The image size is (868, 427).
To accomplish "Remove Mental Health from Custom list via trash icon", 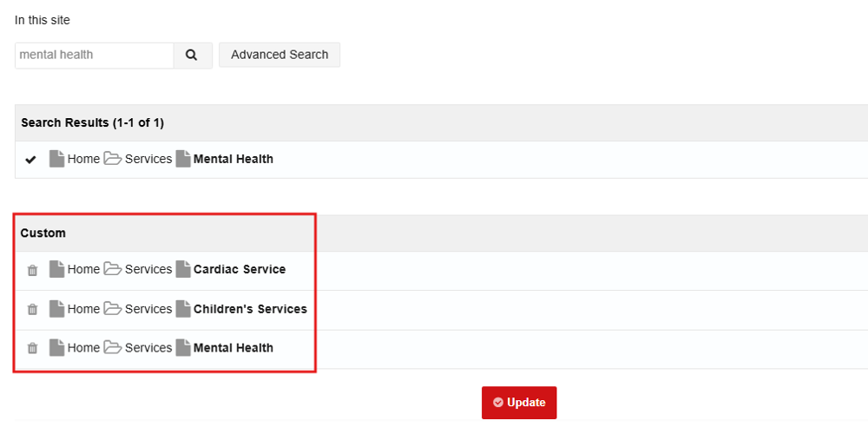I will pos(33,348).
